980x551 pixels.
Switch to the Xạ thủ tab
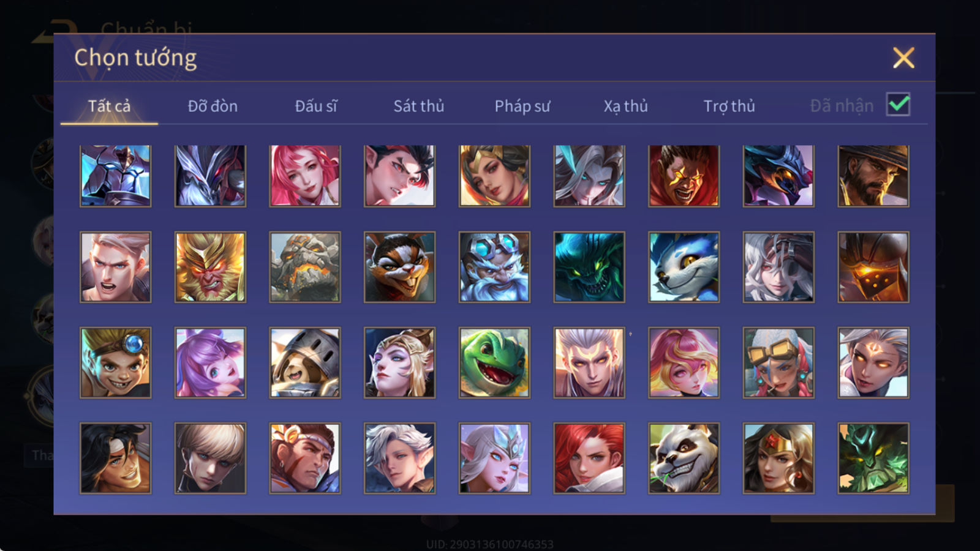click(x=625, y=106)
